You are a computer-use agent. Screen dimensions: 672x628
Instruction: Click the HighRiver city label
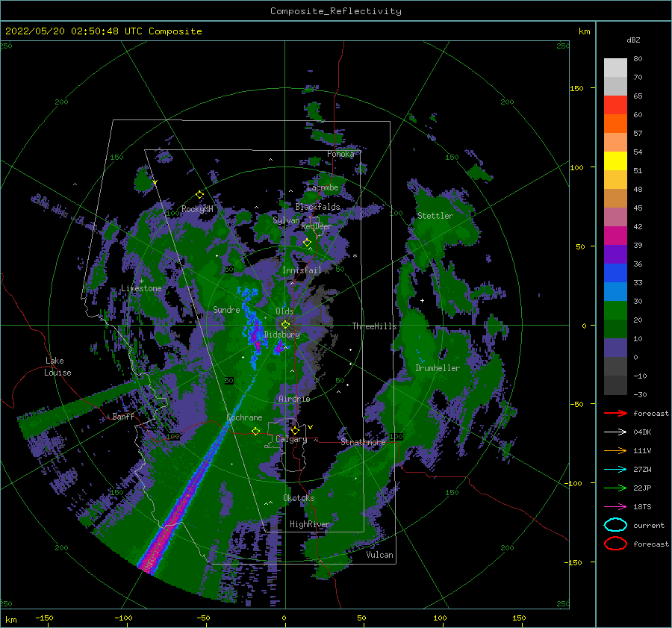(x=310, y=524)
